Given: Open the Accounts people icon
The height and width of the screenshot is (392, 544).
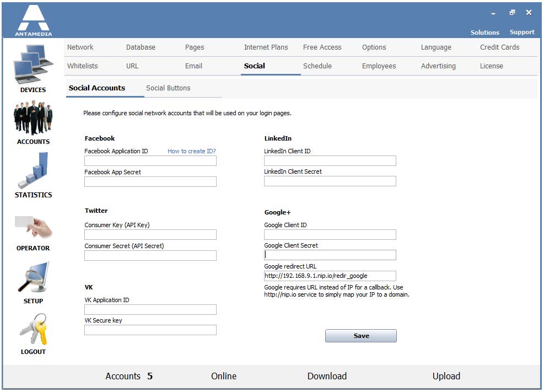Looking at the screenshot, I should 33,118.
